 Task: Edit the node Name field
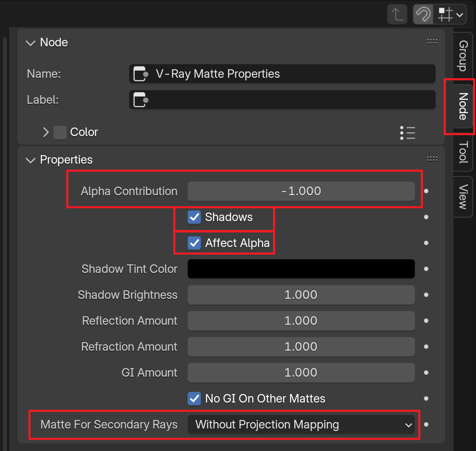(282, 74)
